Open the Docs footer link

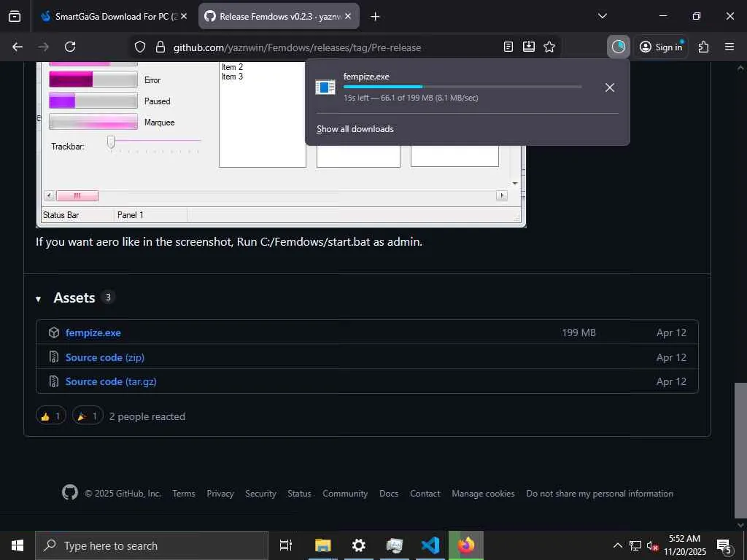point(389,494)
